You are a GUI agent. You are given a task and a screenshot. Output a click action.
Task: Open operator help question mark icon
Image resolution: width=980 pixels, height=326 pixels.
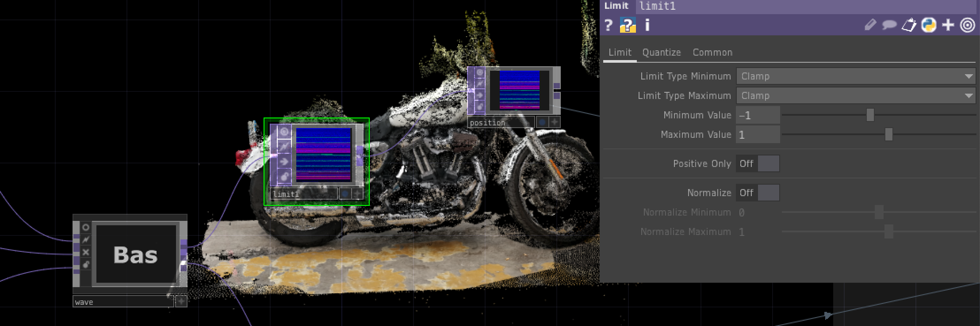[609, 25]
